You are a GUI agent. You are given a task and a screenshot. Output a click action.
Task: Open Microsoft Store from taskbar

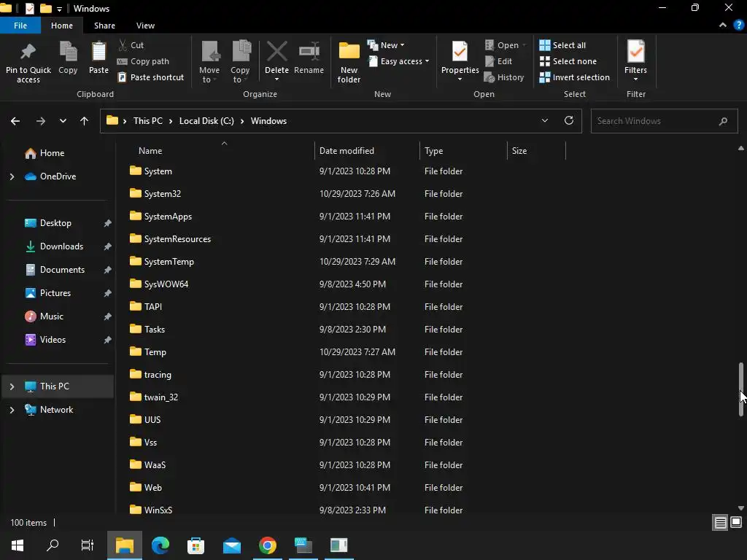click(x=196, y=545)
